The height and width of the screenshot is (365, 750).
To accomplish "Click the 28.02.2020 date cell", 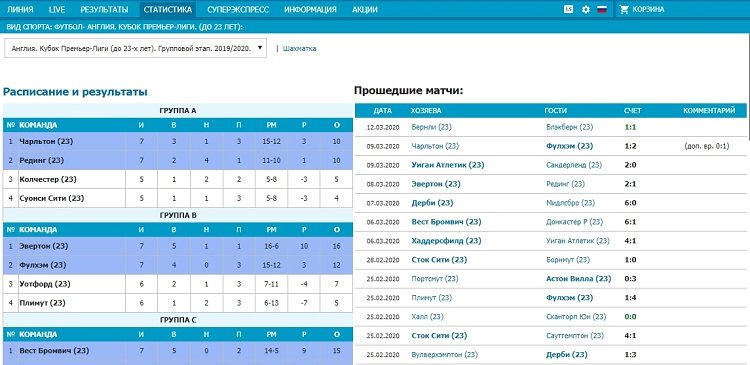I will tap(383, 260).
